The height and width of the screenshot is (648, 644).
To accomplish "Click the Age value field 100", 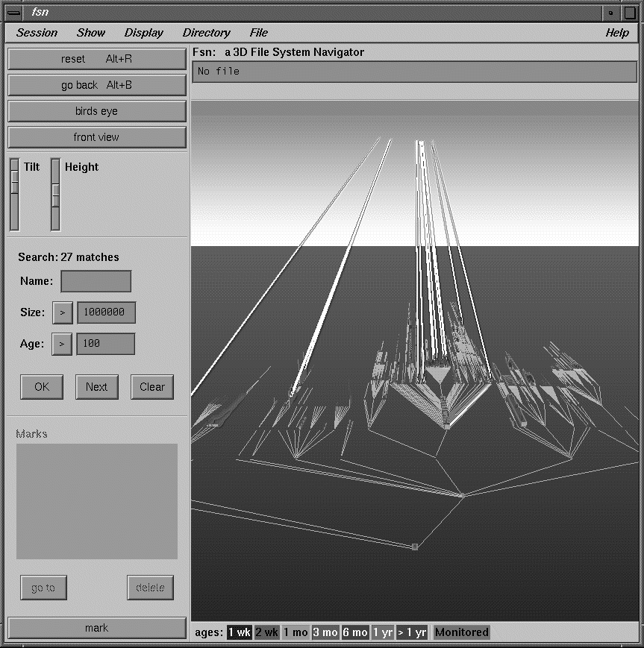I will point(105,344).
